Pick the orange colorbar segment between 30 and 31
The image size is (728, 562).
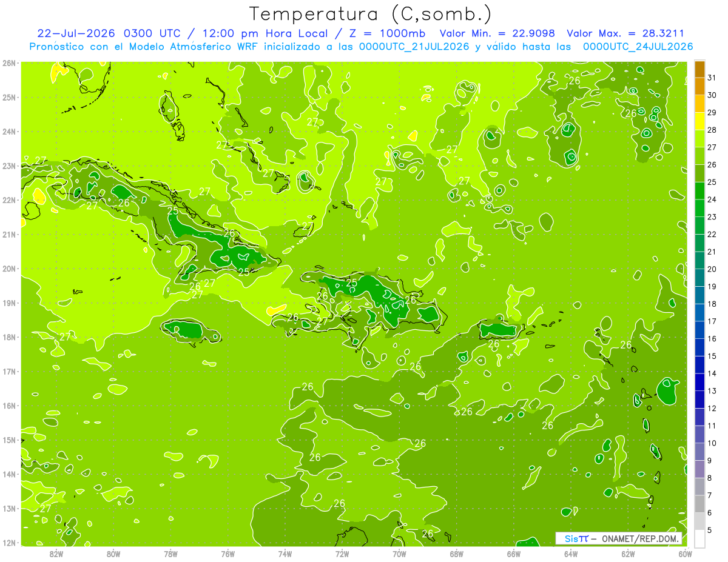(x=699, y=87)
